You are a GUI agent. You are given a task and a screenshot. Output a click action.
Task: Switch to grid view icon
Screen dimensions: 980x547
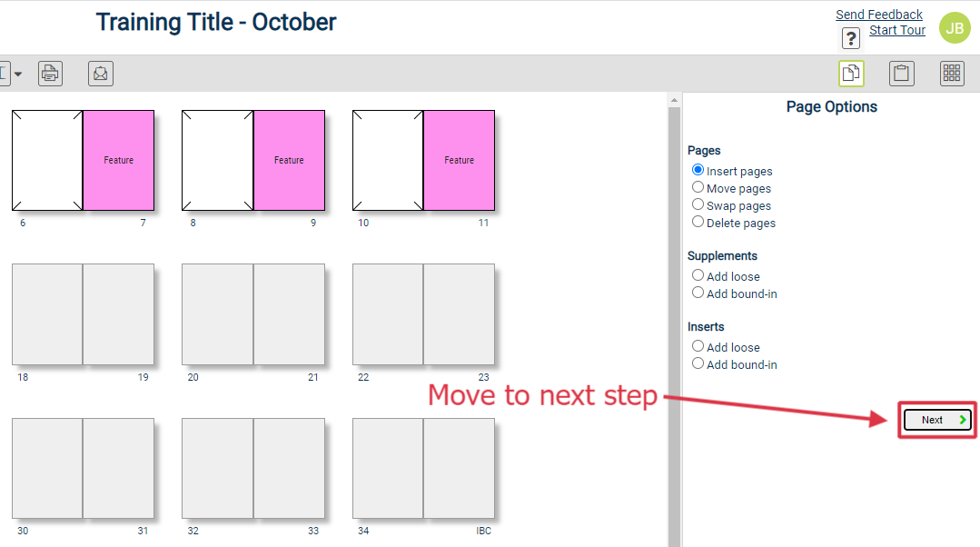tap(952, 74)
